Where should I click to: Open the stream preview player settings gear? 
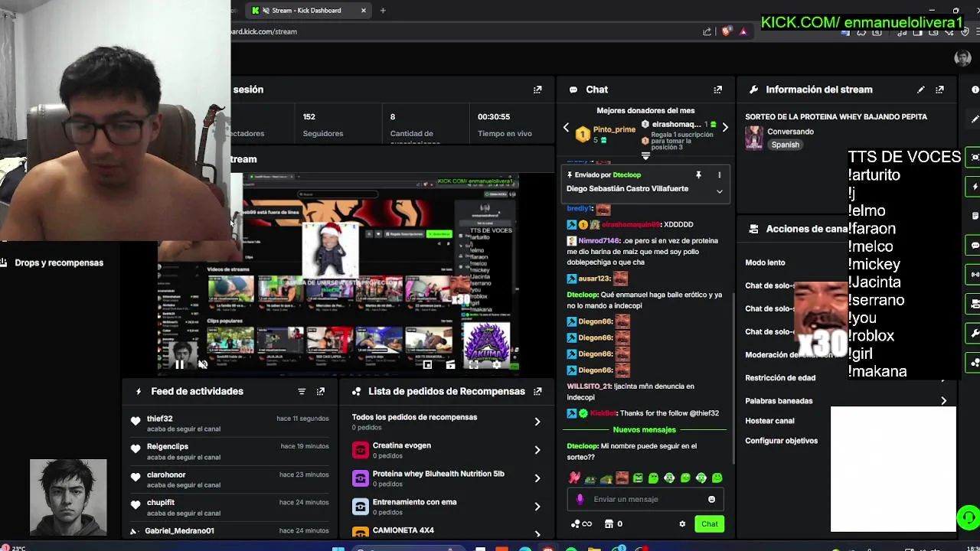(x=496, y=364)
